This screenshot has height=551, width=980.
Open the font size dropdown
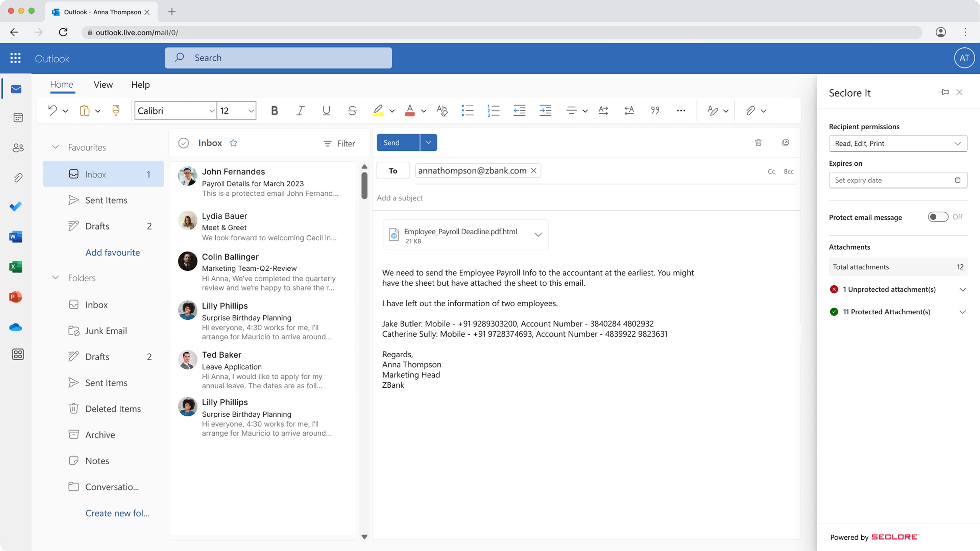(x=251, y=111)
